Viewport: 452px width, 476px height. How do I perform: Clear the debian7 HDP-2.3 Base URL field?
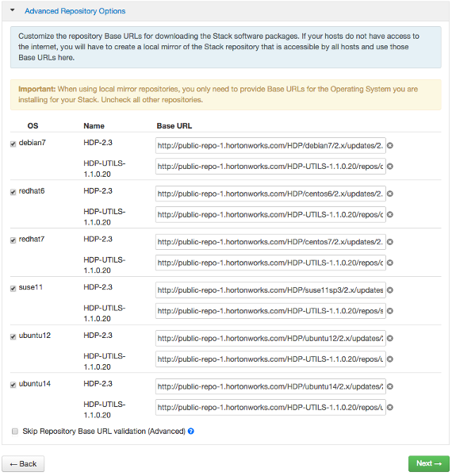390,146
